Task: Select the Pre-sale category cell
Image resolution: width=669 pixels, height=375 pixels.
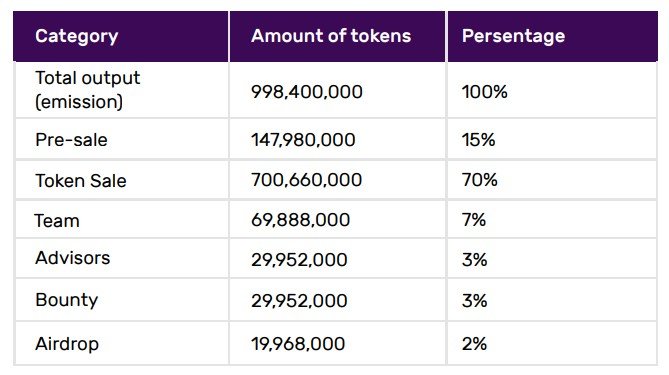Action: pos(122,139)
